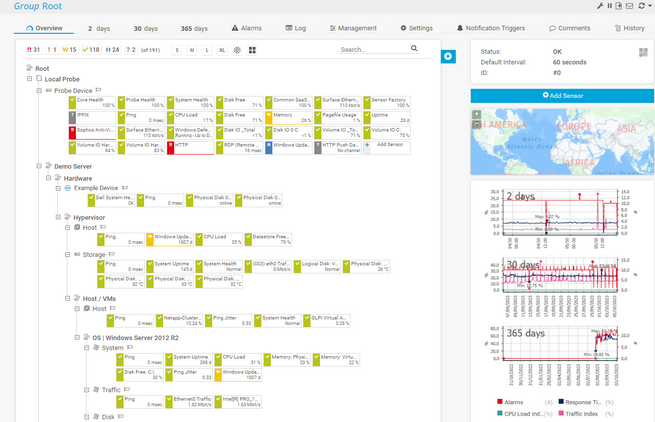Select the XL tree size option
This screenshot has height=422, width=655.
pos(221,49)
